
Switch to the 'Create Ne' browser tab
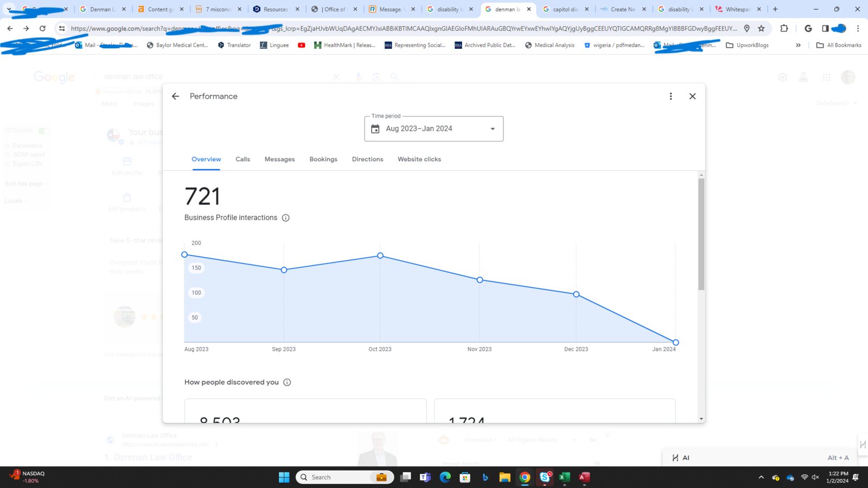[x=623, y=9]
